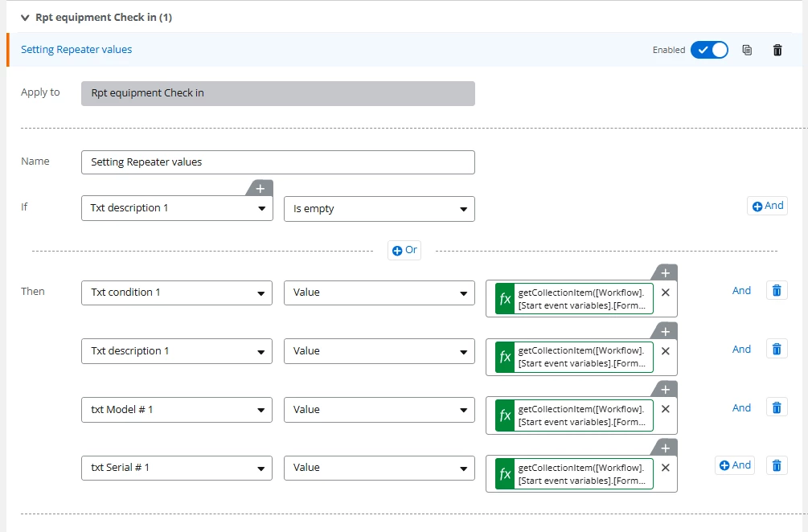Remove expression in txt Model # 1 row

point(665,409)
